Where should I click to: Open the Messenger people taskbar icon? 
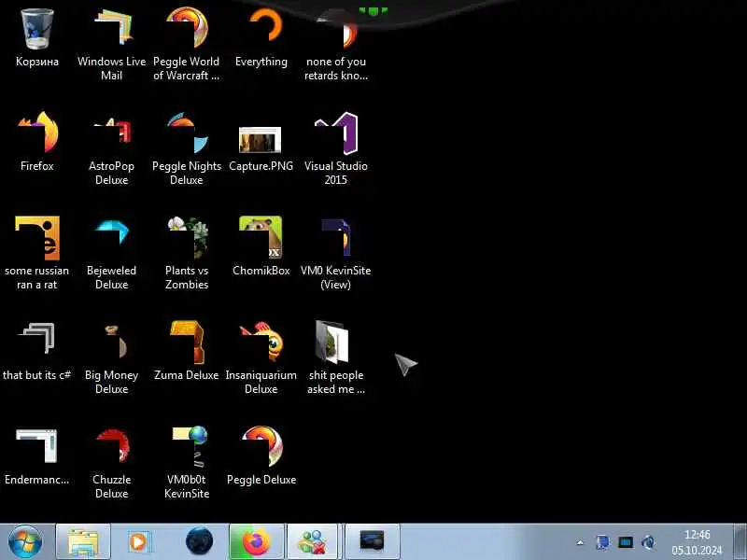[313, 542]
